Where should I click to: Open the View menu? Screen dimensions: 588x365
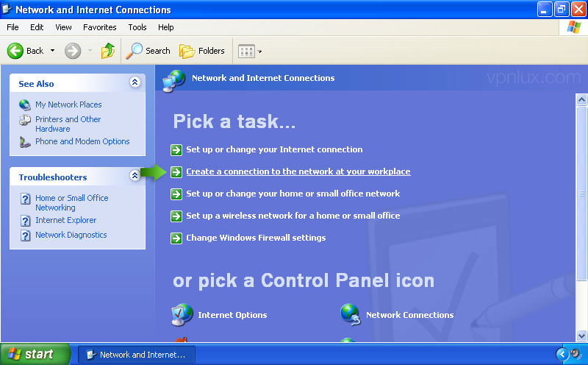(x=63, y=27)
